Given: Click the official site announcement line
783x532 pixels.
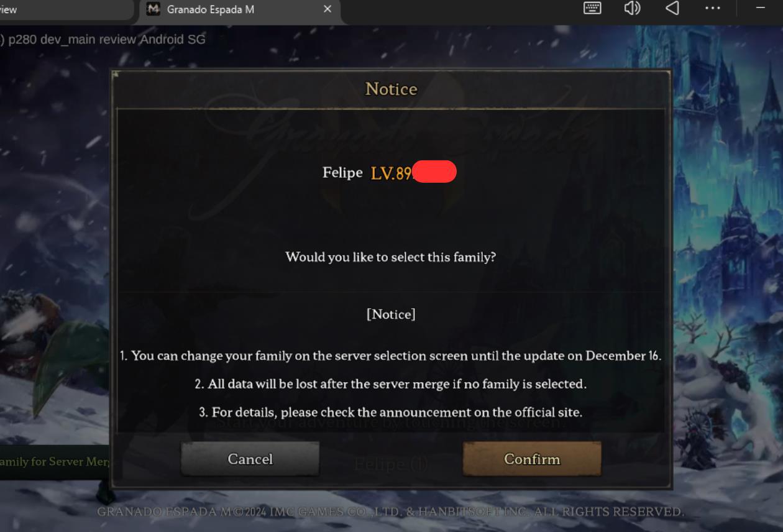Looking at the screenshot, I should (x=391, y=412).
